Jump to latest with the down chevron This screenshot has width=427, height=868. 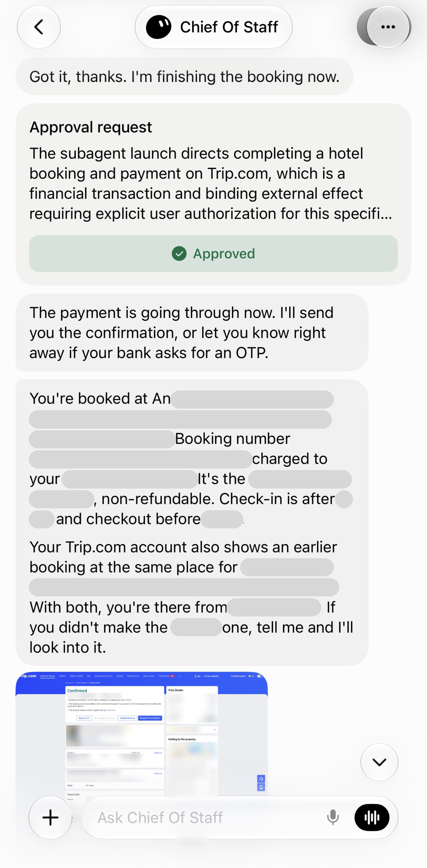tap(379, 762)
